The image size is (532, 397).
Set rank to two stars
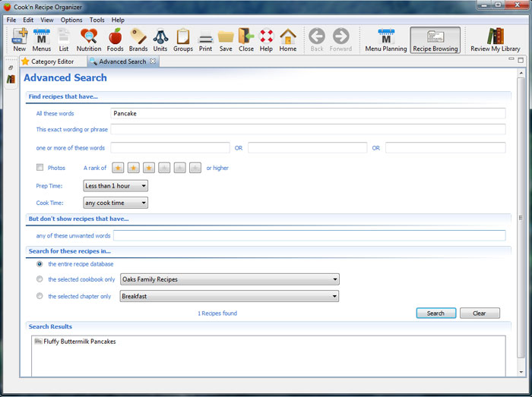click(133, 168)
